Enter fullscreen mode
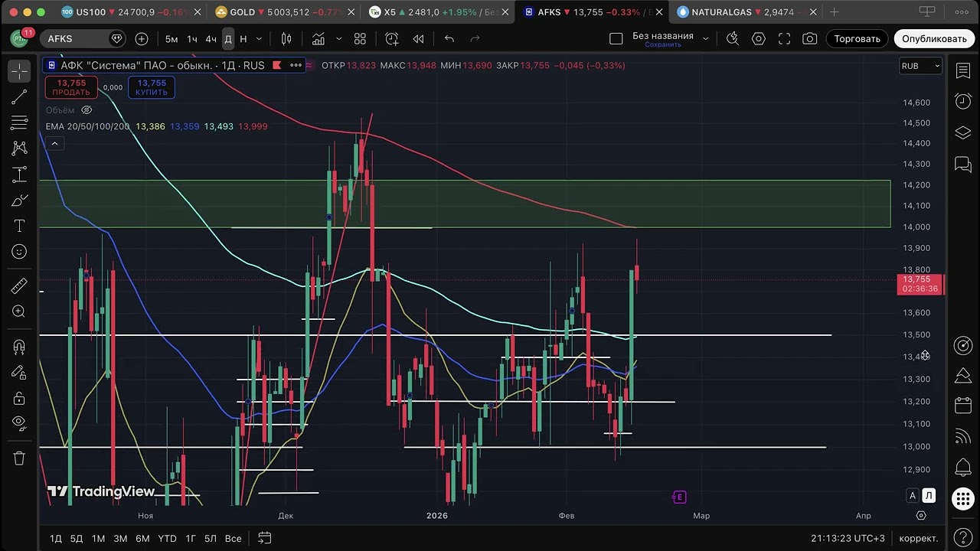Viewport: 980px width, 551px height. (x=784, y=39)
